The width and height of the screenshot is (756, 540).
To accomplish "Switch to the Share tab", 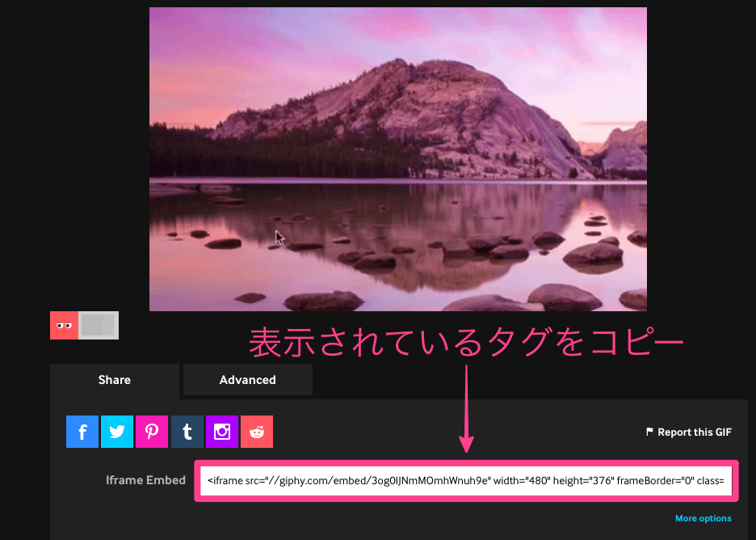I will (x=115, y=380).
